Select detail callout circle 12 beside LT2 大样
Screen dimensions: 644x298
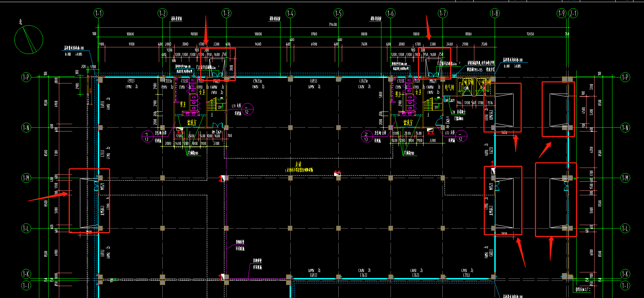coord(461,136)
